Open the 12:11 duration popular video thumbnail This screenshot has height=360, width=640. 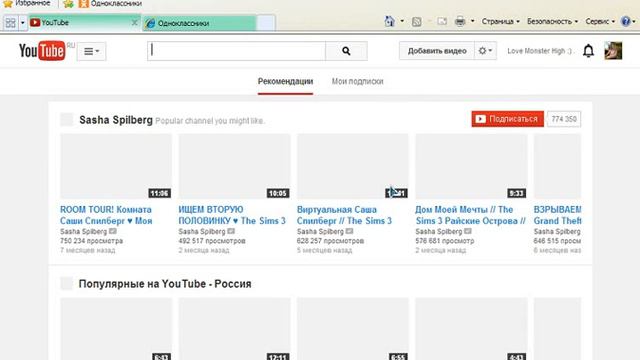pos(234,329)
